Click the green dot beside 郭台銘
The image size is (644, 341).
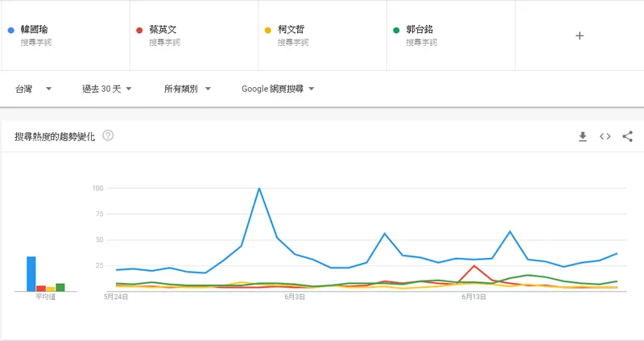[x=397, y=31]
